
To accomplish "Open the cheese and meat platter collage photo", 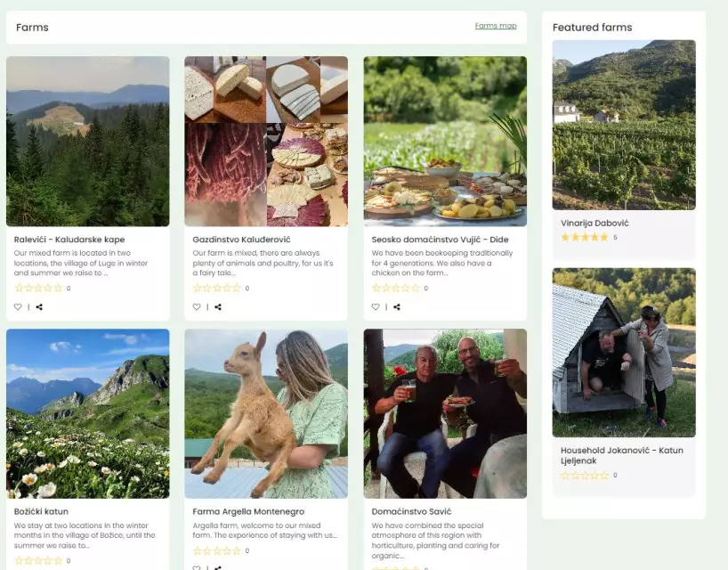I will click(266, 141).
